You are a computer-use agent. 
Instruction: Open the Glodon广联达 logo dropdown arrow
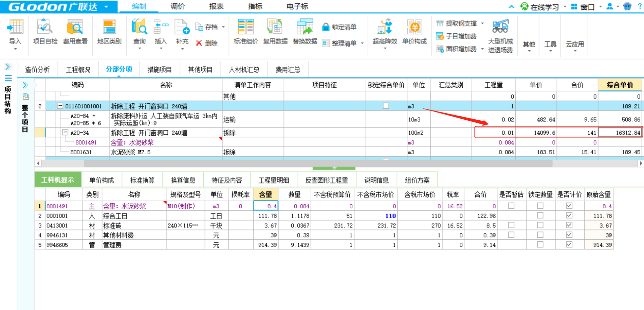pyautogui.click(x=106, y=7)
